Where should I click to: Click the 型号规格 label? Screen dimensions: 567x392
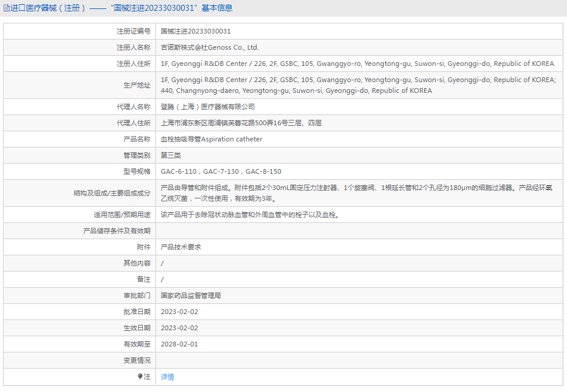click(137, 171)
